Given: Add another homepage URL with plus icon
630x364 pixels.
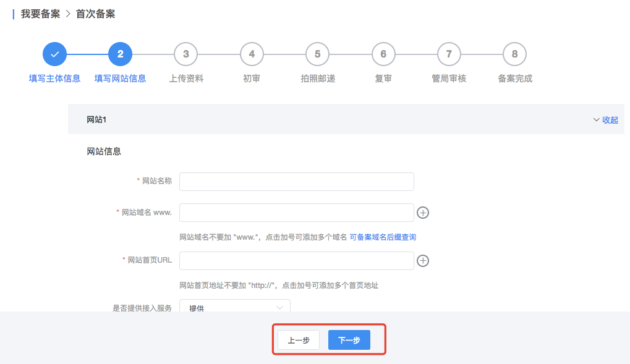Looking at the screenshot, I should (x=423, y=261).
